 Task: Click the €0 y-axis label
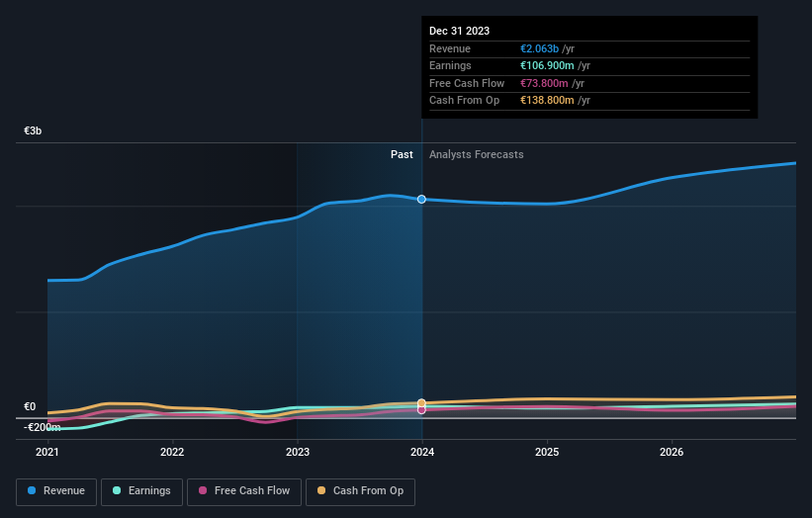pyautogui.click(x=30, y=406)
